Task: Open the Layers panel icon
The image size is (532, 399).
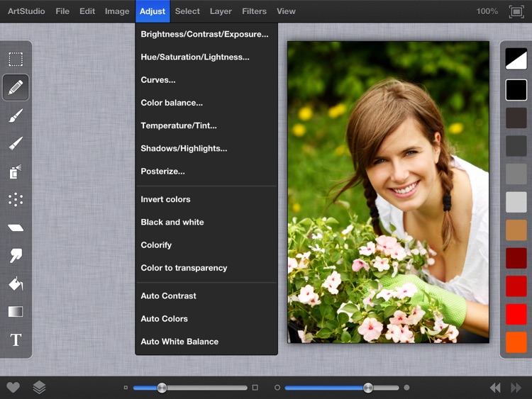Action: click(x=39, y=387)
